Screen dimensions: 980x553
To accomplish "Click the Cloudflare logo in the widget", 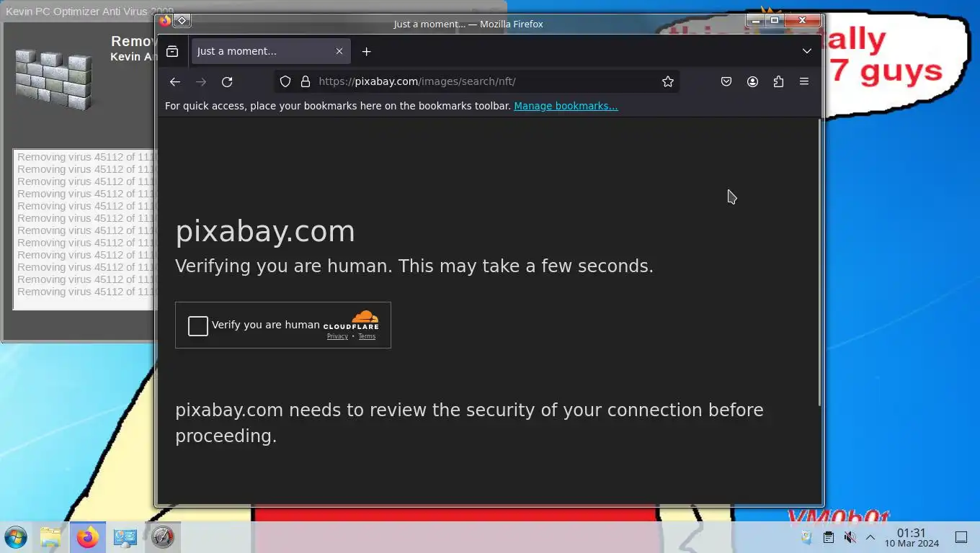I will (352, 320).
